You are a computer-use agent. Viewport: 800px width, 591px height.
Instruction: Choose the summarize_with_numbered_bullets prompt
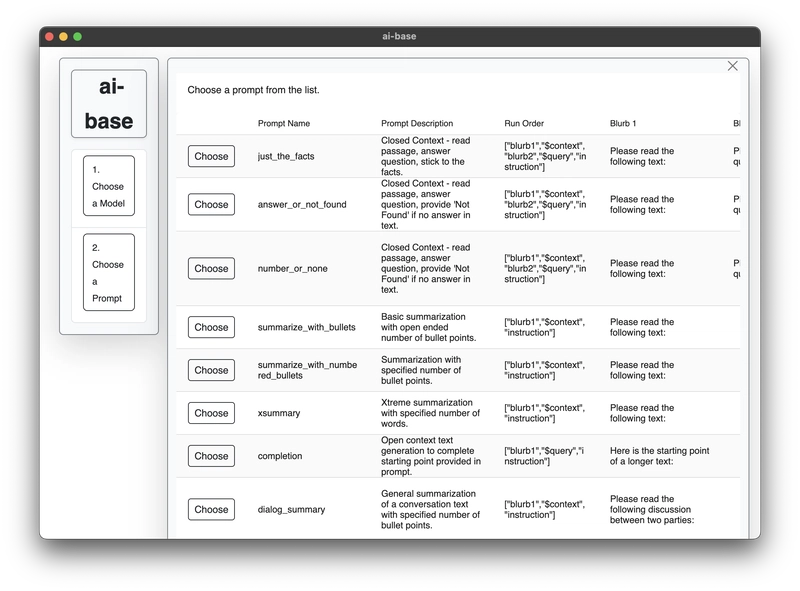tap(211, 370)
